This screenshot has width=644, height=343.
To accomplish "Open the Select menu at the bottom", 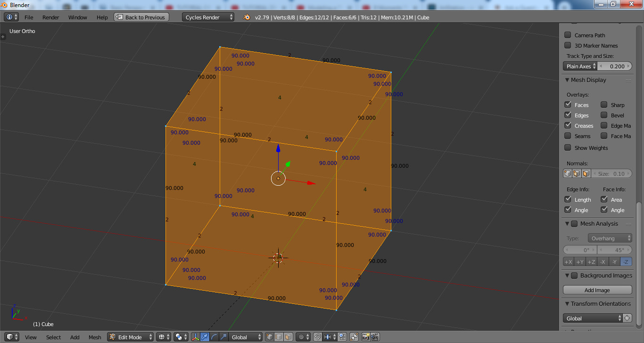I will click(53, 337).
